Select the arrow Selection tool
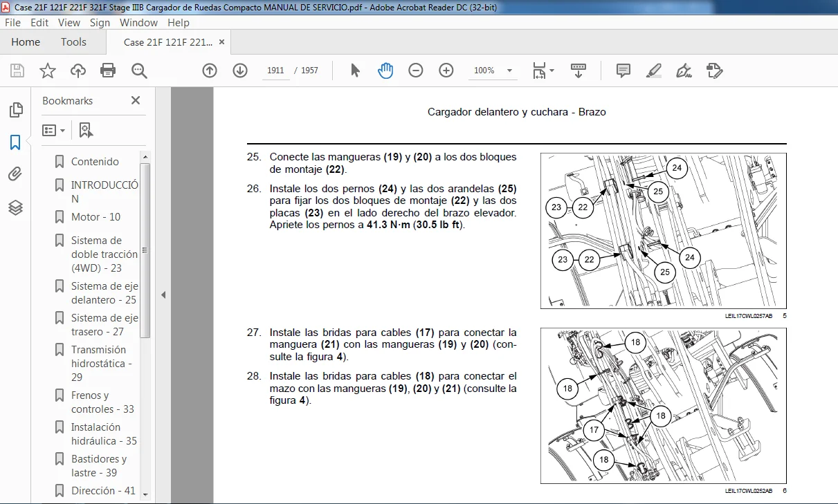The image size is (838, 504). tap(355, 71)
